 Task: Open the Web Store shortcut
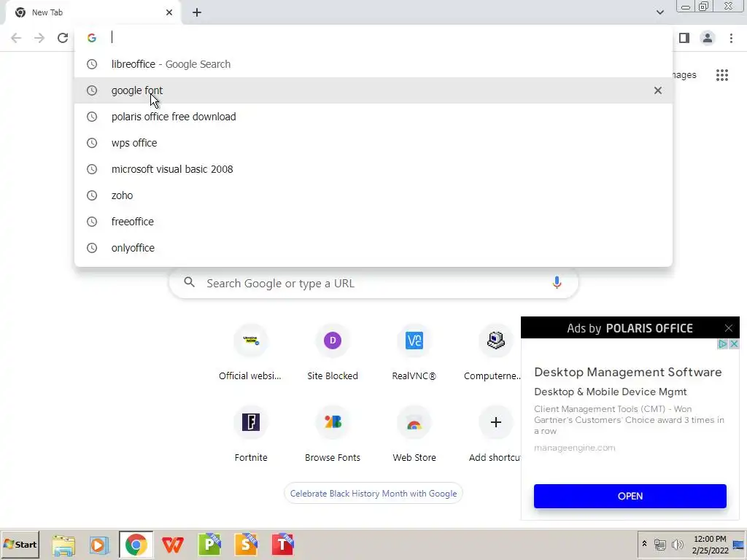pos(414,435)
